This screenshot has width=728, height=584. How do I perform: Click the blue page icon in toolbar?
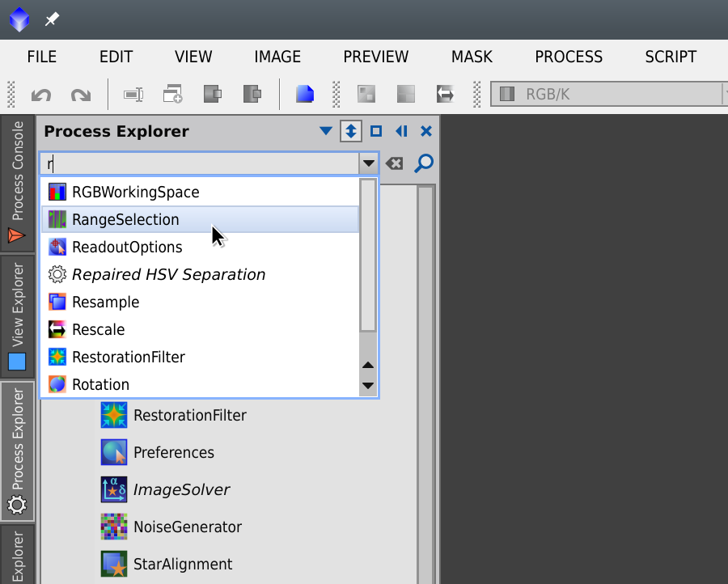(305, 94)
